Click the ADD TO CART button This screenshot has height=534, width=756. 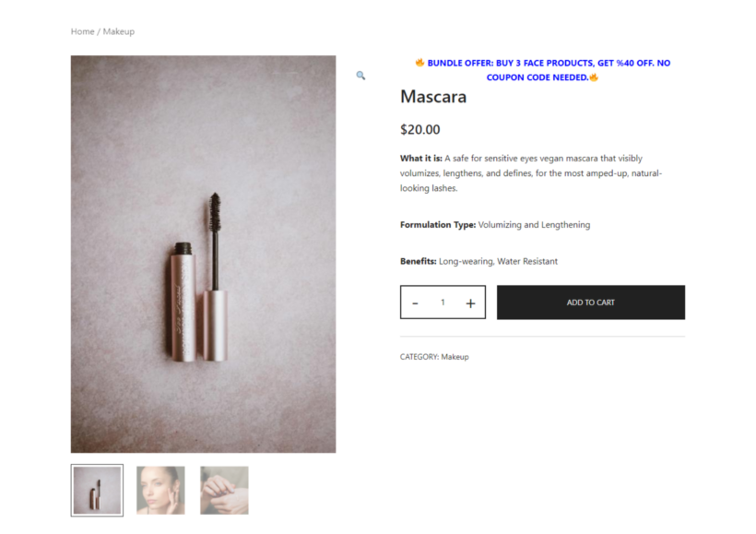click(590, 302)
